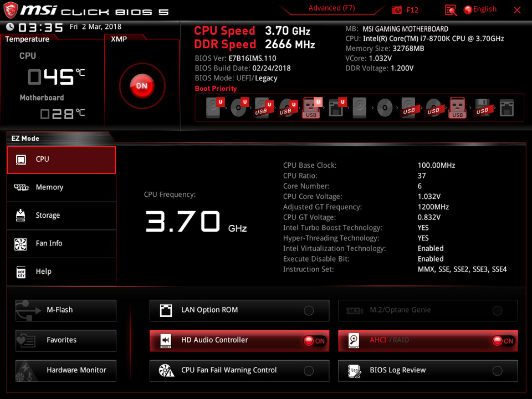This screenshot has height=399, width=532.
Task: Select the last network boot device icon
Action: tap(507, 108)
